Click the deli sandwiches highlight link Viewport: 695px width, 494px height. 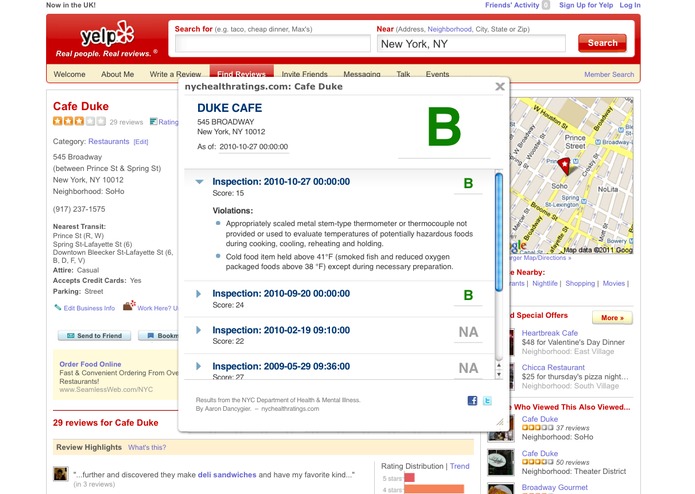point(227,475)
